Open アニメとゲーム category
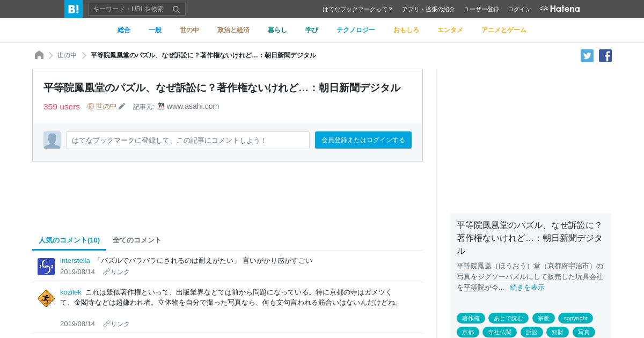 504,30
